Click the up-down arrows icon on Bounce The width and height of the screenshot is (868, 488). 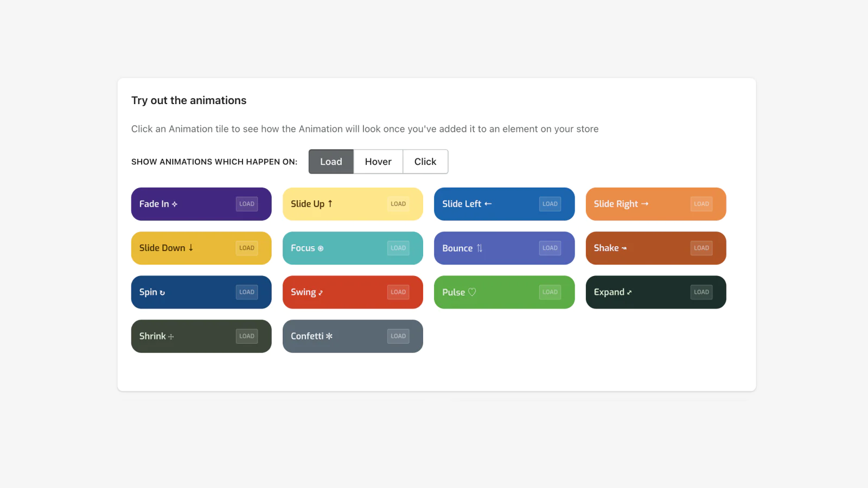[x=480, y=248]
